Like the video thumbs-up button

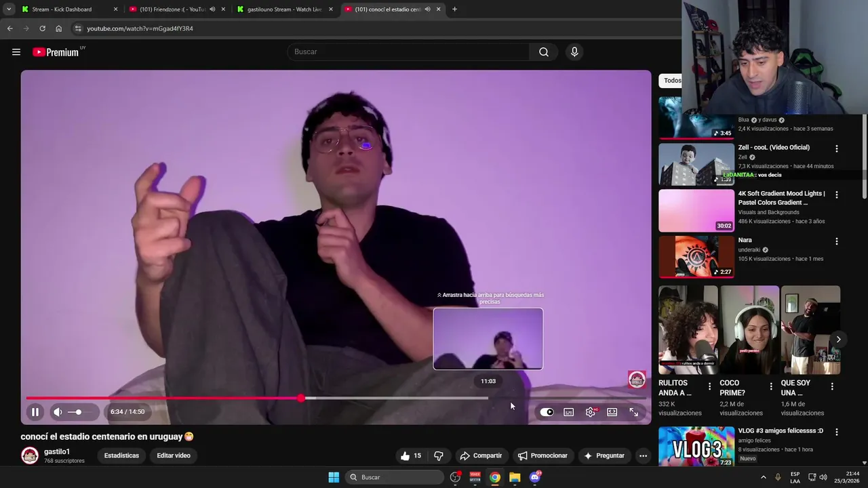point(411,455)
